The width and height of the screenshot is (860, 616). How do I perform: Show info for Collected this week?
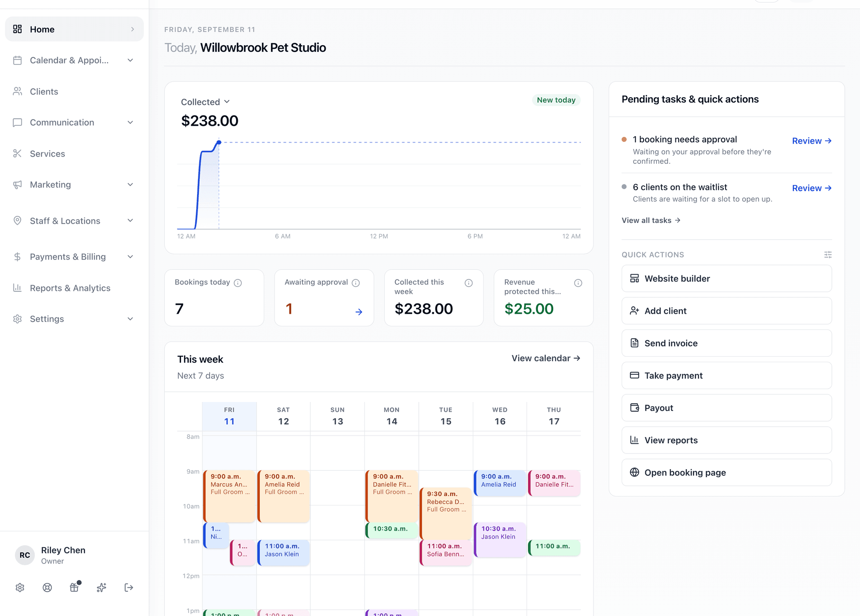(469, 283)
